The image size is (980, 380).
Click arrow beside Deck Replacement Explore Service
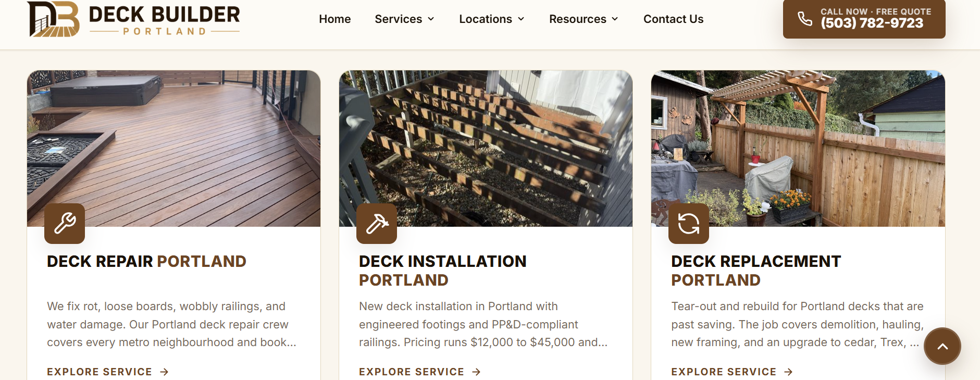tap(788, 372)
